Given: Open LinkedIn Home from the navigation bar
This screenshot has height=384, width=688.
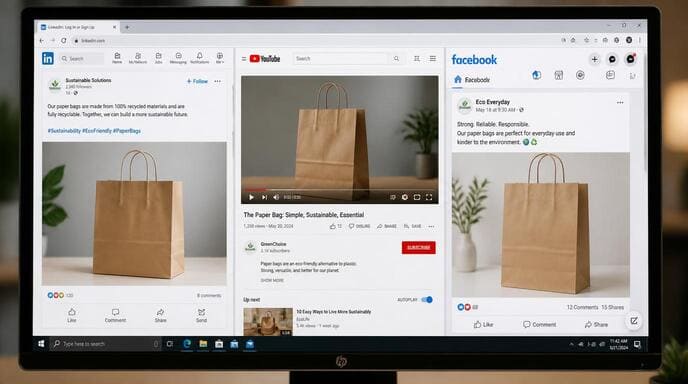Looking at the screenshot, I should pos(117,58).
